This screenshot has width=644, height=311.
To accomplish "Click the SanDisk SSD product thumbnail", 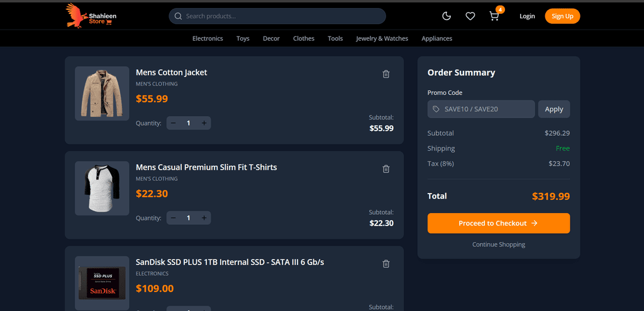I will point(102,283).
